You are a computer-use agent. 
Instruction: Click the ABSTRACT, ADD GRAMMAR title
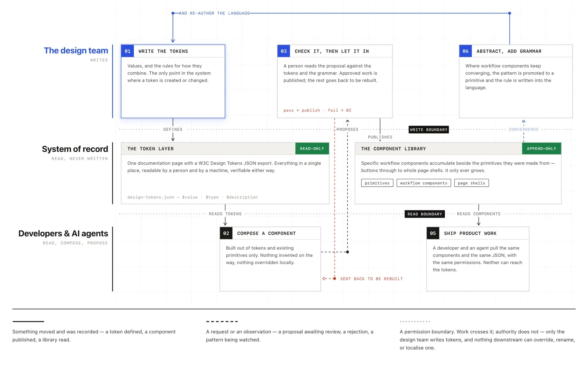509,51
